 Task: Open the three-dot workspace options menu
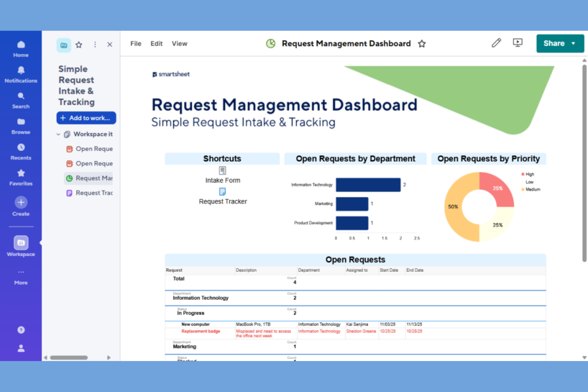pyautogui.click(x=95, y=44)
